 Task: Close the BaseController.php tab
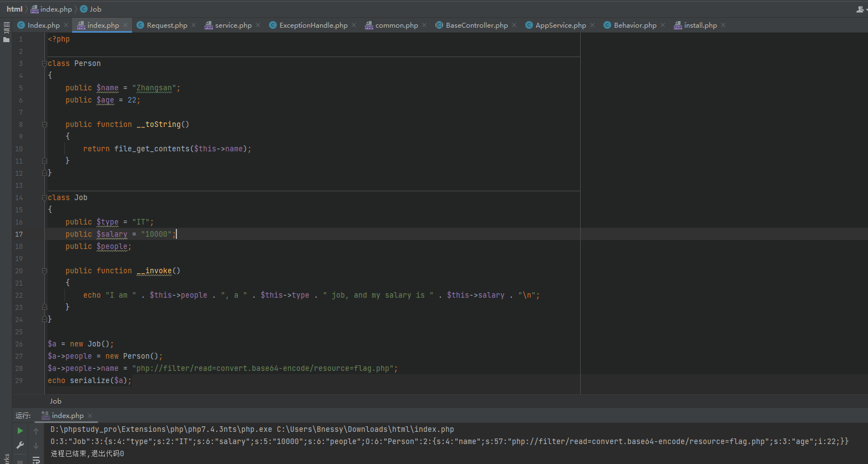coord(514,25)
